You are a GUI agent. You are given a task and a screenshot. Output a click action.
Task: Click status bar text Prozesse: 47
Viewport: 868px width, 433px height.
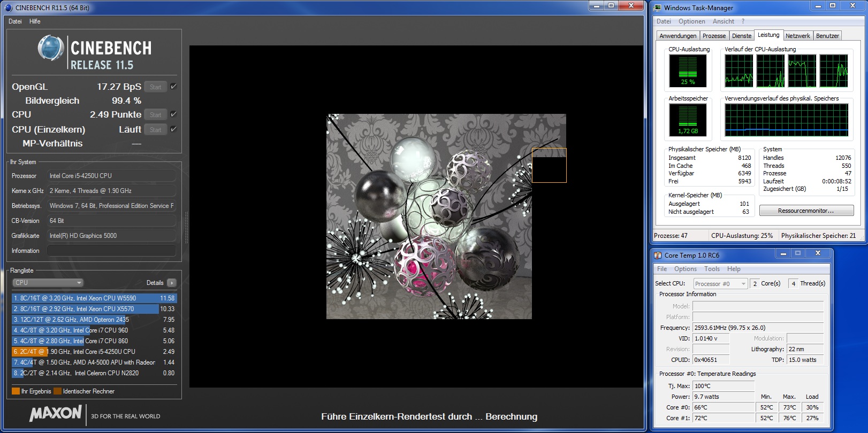(x=671, y=236)
